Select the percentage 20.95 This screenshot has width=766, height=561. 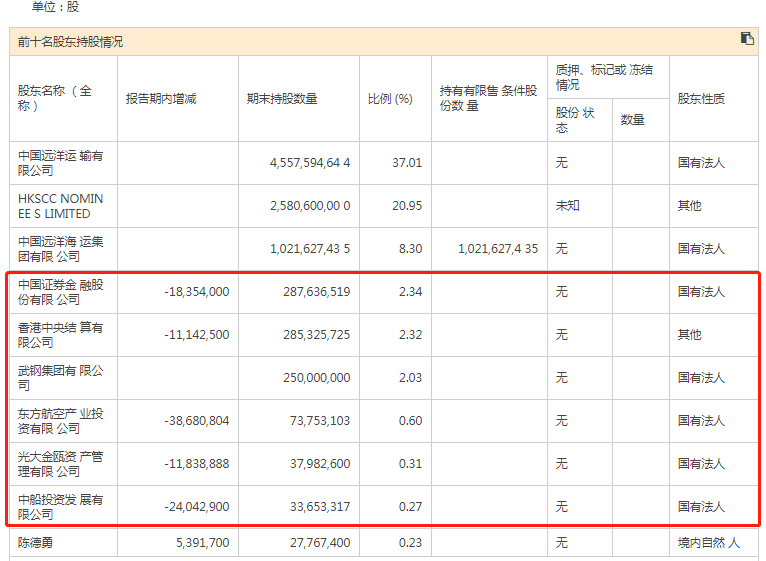pos(407,206)
